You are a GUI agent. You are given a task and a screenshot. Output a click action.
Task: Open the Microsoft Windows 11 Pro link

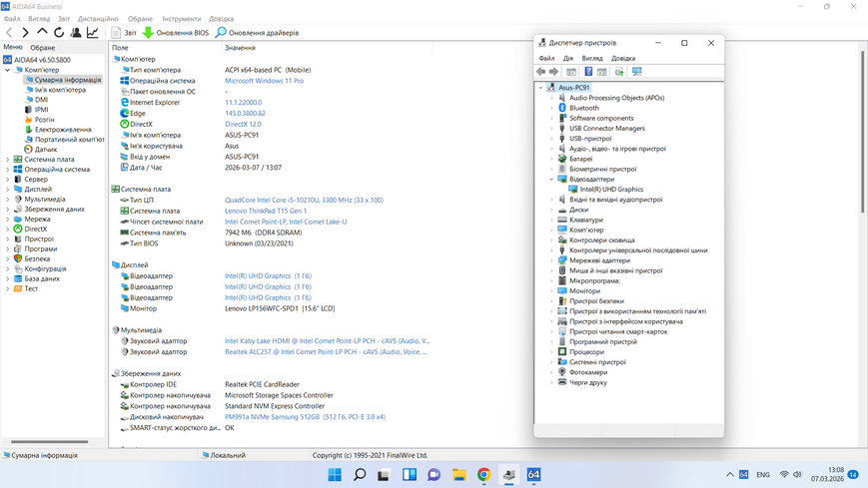(264, 81)
